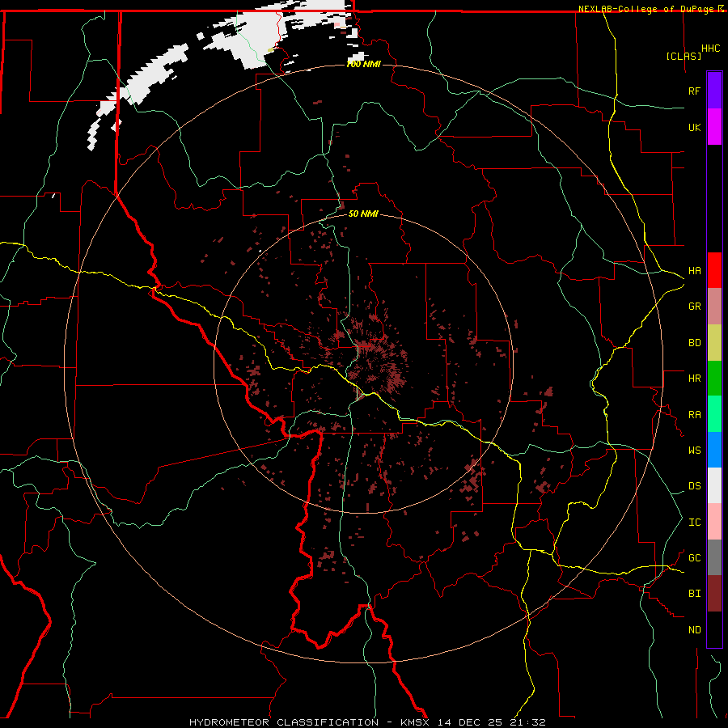Image resolution: width=728 pixels, height=728 pixels.
Task: Click the [CLAS] units label
Action: (684, 56)
